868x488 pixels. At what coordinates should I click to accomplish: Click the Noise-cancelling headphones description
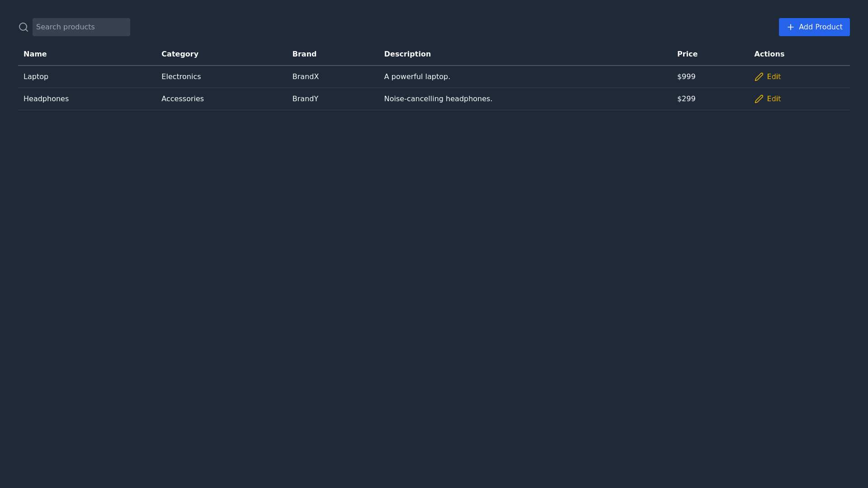438,99
